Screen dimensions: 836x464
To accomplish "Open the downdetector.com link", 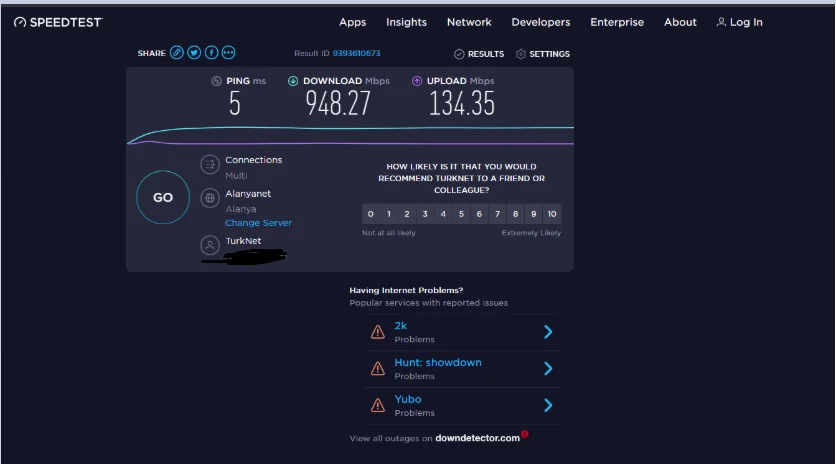I will click(478, 438).
